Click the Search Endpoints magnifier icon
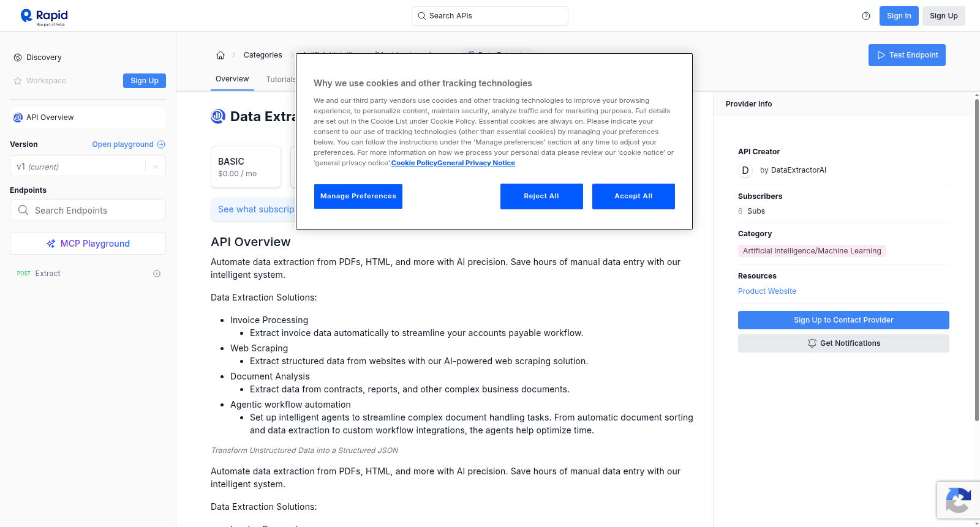The image size is (980, 527). click(x=23, y=210)
